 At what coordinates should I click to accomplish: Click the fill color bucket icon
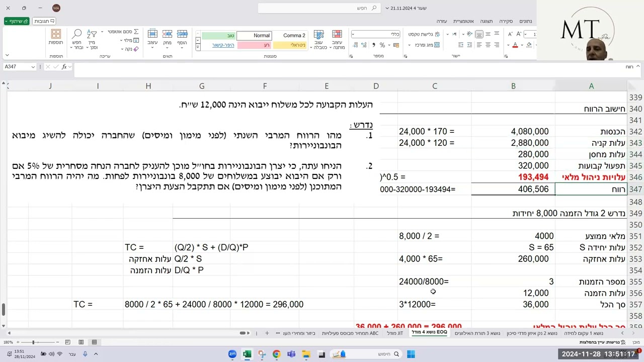click(528, 45)
